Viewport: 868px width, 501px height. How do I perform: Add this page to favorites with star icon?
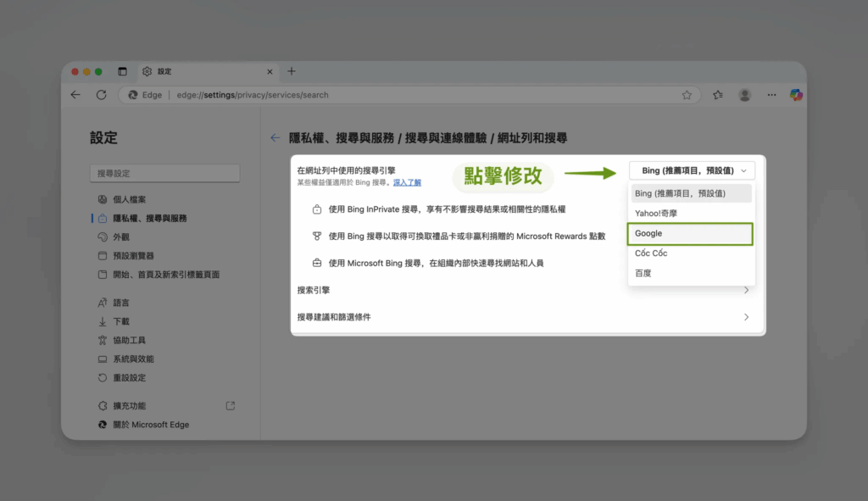[687, 95]
